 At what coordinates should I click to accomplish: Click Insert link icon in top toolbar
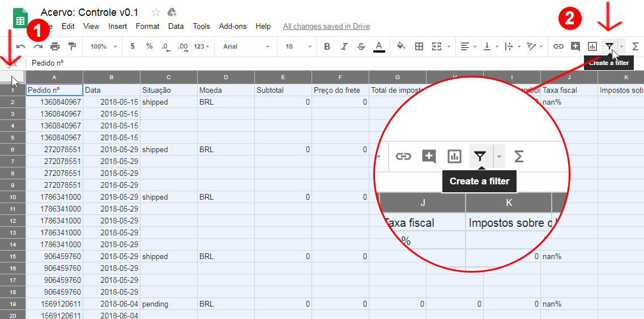click(558, 46)
